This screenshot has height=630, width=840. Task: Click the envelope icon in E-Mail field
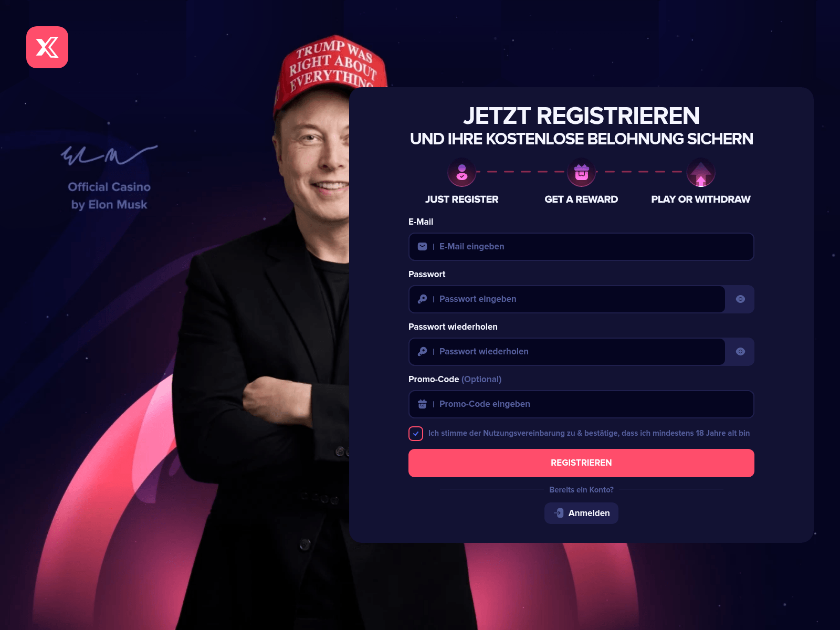422,247
